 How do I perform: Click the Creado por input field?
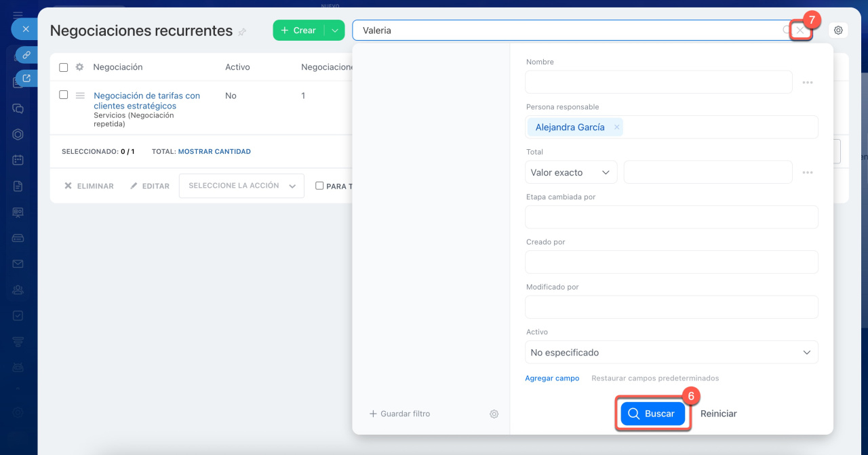[671, 262]
